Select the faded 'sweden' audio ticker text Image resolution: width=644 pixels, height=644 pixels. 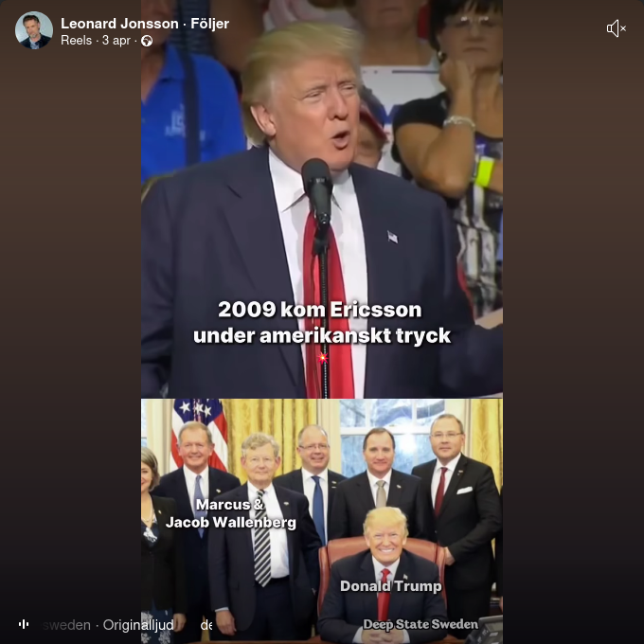coord(66,625)
